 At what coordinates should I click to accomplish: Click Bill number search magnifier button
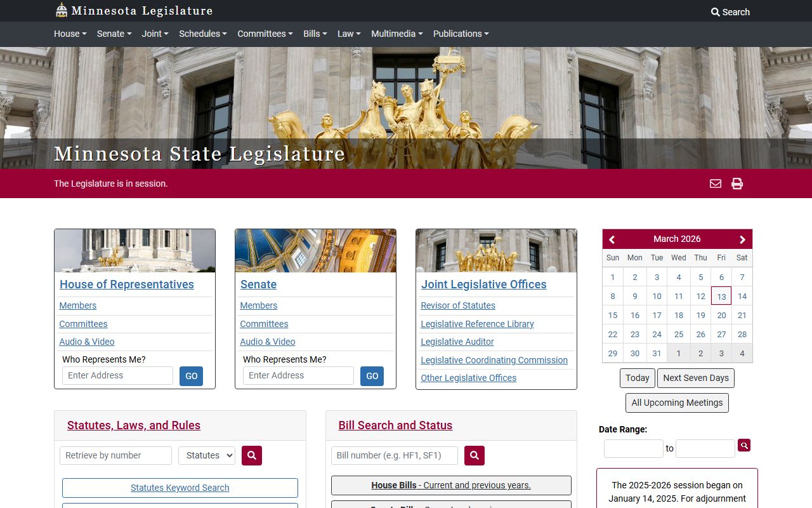[475, 455]
